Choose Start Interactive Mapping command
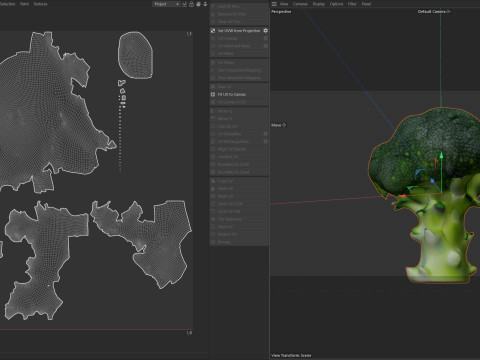 [x=239, y=70]
